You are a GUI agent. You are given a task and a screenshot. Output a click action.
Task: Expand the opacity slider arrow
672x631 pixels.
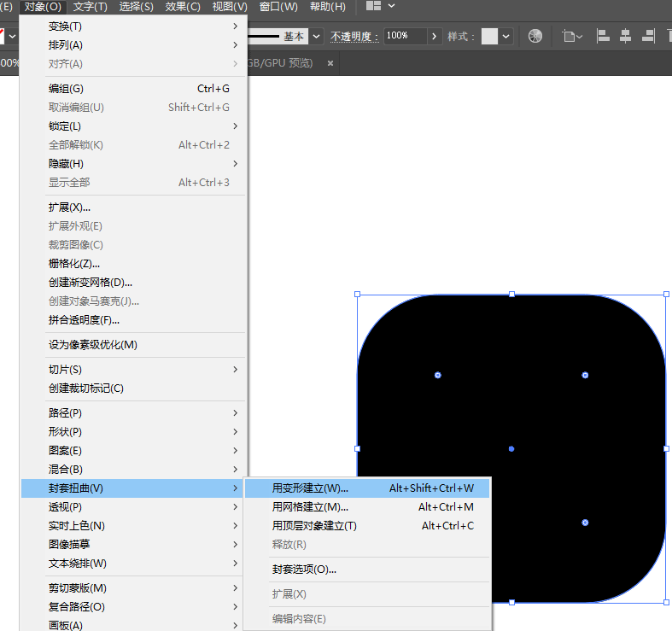pos(434,36)
